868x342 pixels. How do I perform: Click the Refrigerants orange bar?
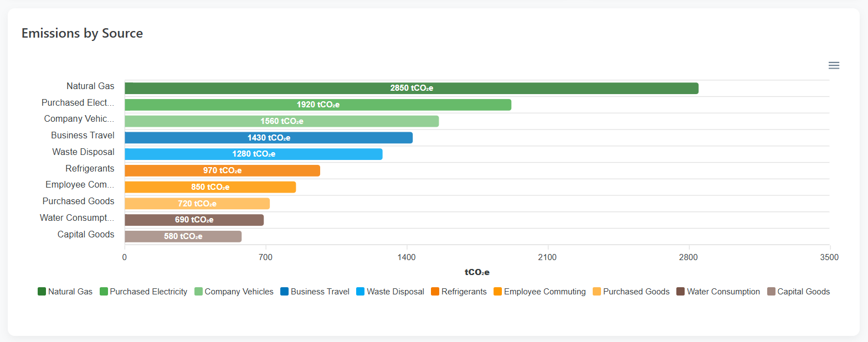pos(222,170)
